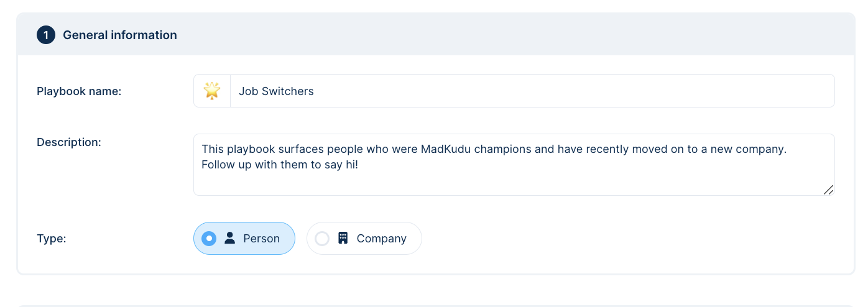Click the step 1 number badge
Screen dimensions: 868x307
click(46, 35)
